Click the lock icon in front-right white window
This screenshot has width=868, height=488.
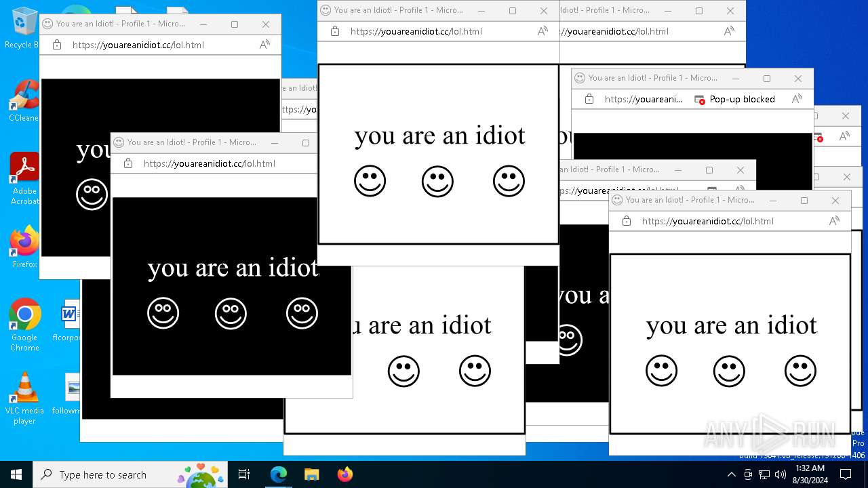627,221
